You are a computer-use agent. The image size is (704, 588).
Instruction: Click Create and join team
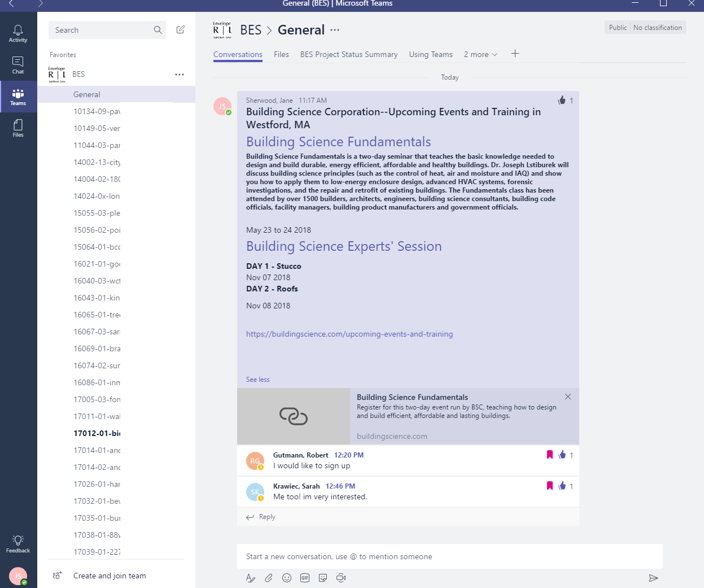coord(110,576)
